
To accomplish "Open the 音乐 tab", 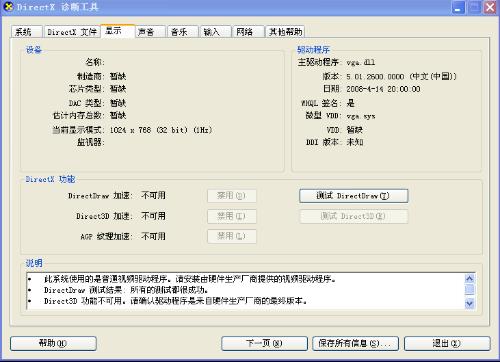I will point(183,32).
